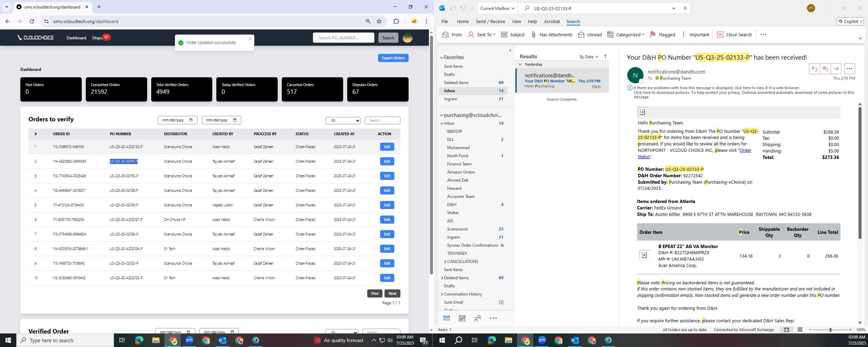
Task: Open Zoom app from left taskbar
Action: point(189,340)
